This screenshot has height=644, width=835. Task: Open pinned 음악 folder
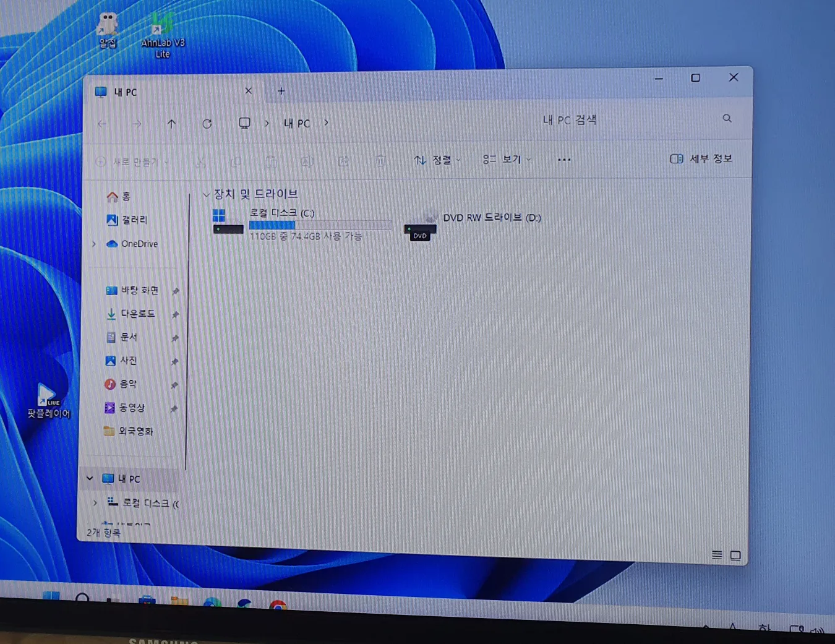coord(121,384)
